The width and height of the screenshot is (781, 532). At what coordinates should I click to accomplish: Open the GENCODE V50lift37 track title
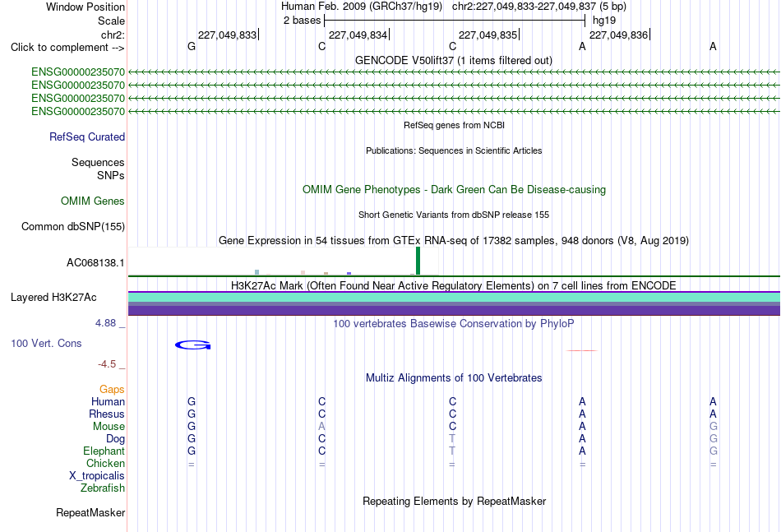pos(453,60)
